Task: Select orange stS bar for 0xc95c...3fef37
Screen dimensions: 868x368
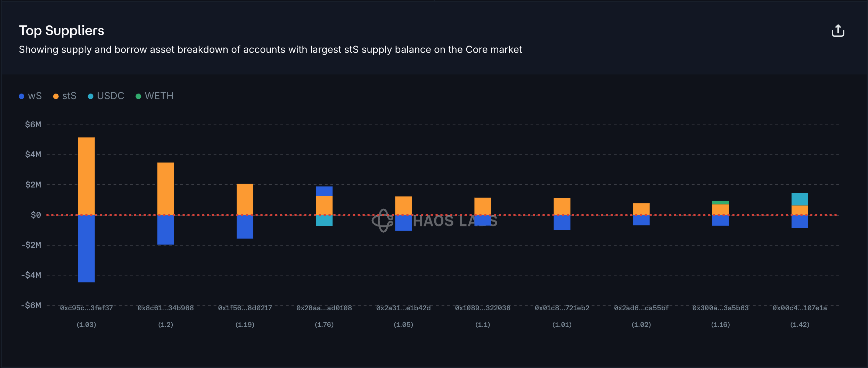Action: coord(86,176)
